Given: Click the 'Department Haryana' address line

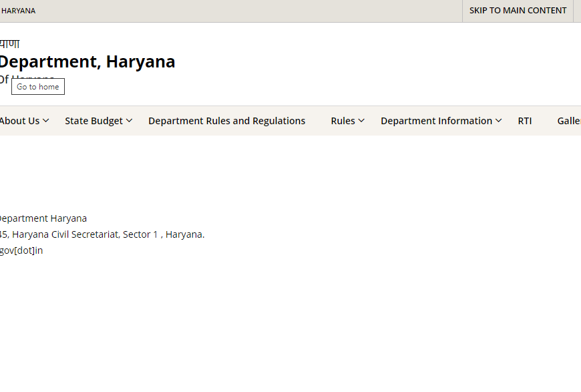Looking at the screenshot, I should click(43, 218).
